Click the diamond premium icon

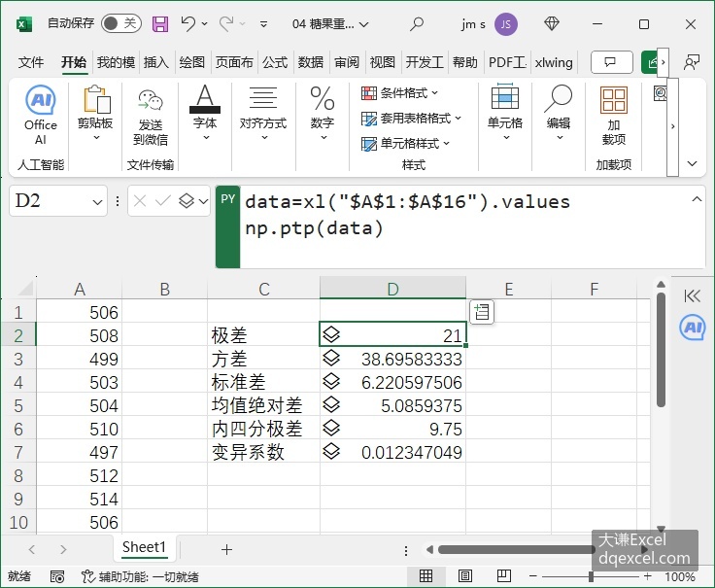(552, 23)
